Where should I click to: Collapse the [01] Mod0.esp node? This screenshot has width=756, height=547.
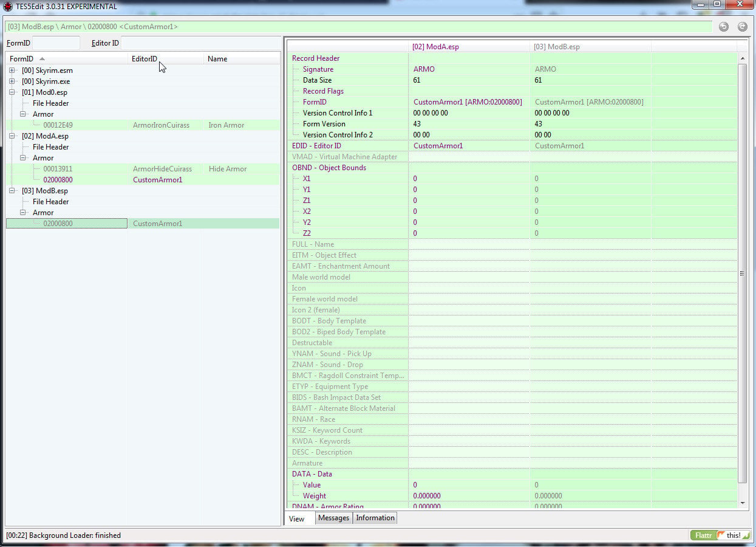pos(12,92)
